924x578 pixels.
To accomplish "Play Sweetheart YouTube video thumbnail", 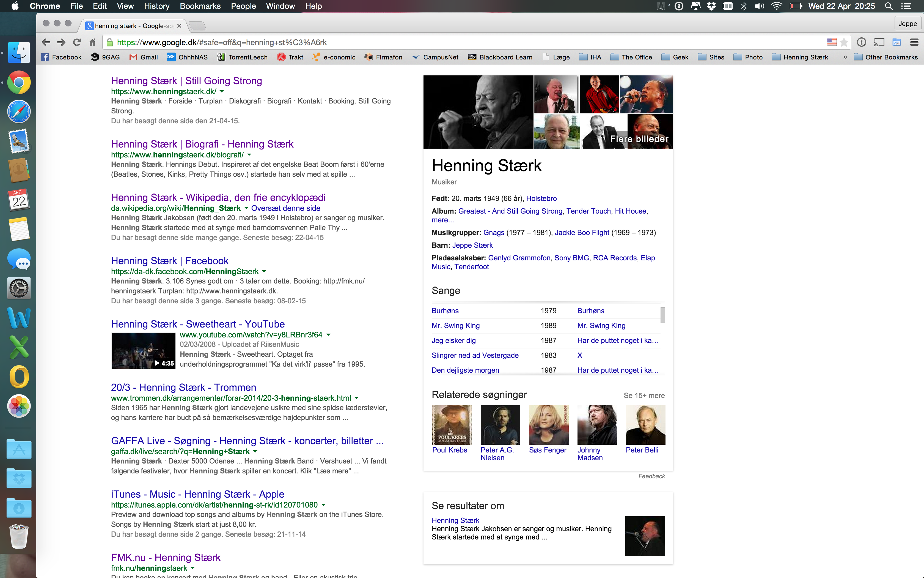I will [143, 351].
